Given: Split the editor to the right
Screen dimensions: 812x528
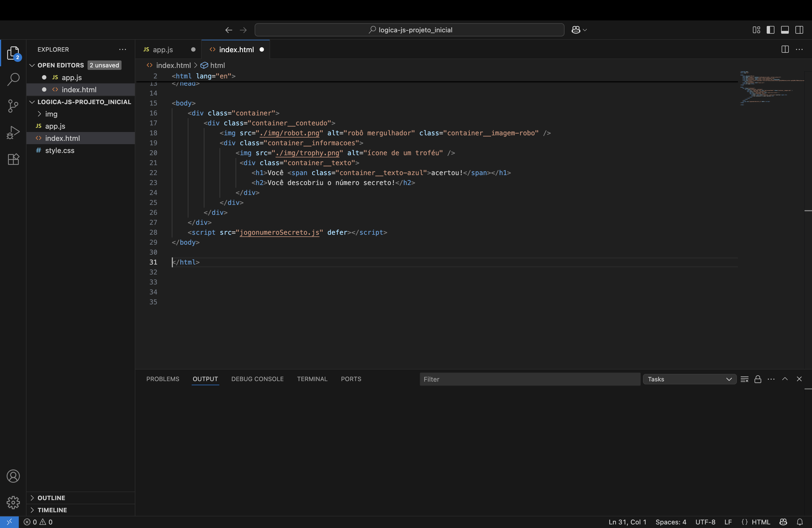Looking at the screenshot, I should pyautogui.click(x=785, y=49).
